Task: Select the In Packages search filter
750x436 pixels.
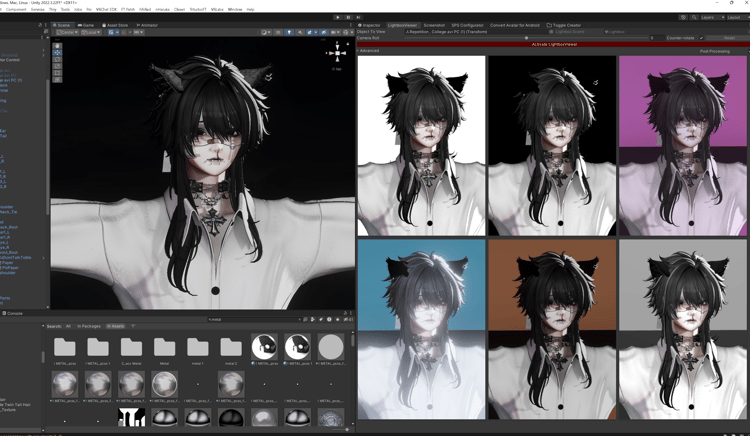Action: point(89,326)
